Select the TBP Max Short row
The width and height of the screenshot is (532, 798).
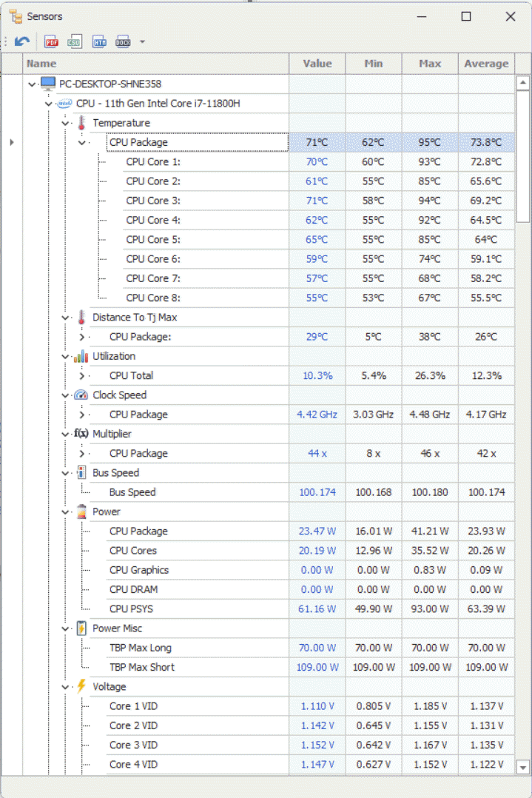(x=142, y=667)
